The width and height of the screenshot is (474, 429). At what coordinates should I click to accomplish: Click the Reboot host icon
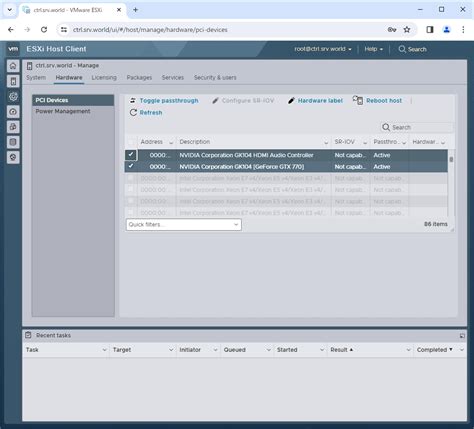tap(358, 100)
